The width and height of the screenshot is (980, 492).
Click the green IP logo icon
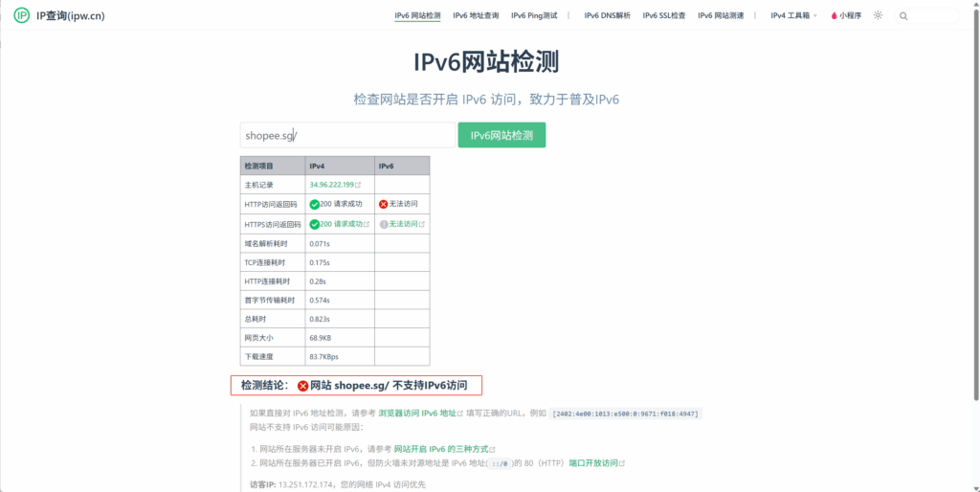[x=22, y=15]
